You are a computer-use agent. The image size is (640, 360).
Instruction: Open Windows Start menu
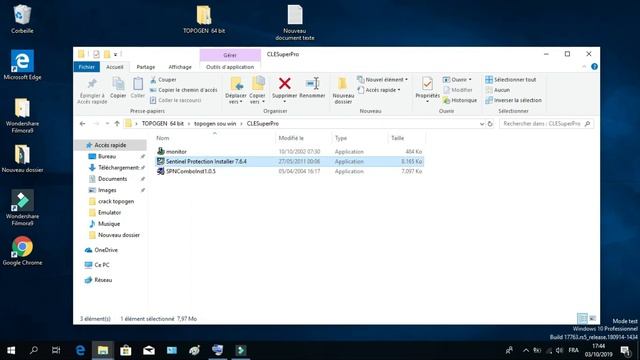pyautogui.click(x=11, y=350)
